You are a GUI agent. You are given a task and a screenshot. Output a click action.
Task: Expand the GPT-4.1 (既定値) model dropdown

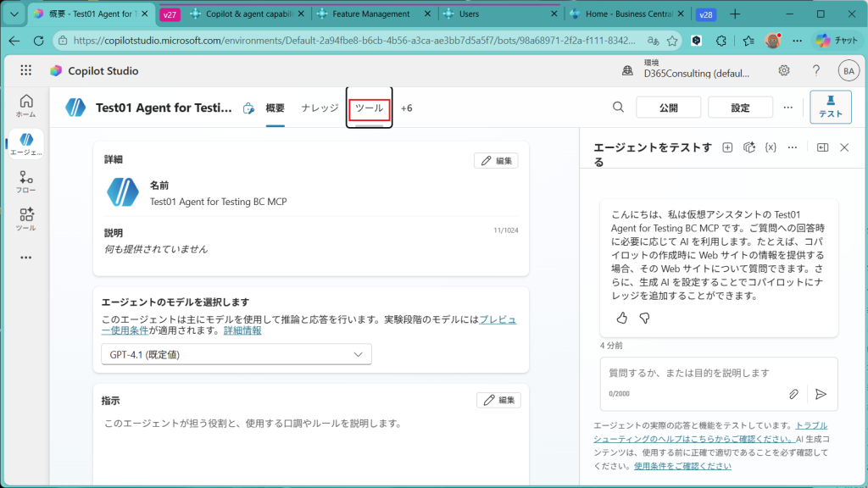pos(236,355)
